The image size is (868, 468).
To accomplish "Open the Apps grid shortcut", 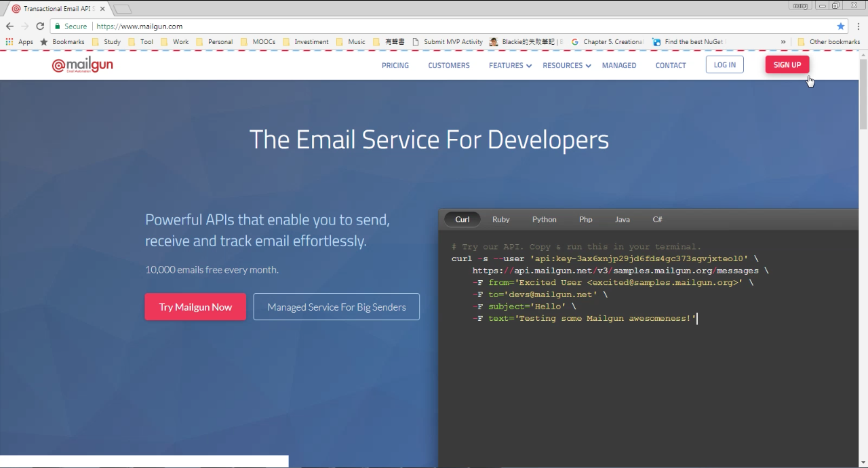I will [x=19, y=42].
